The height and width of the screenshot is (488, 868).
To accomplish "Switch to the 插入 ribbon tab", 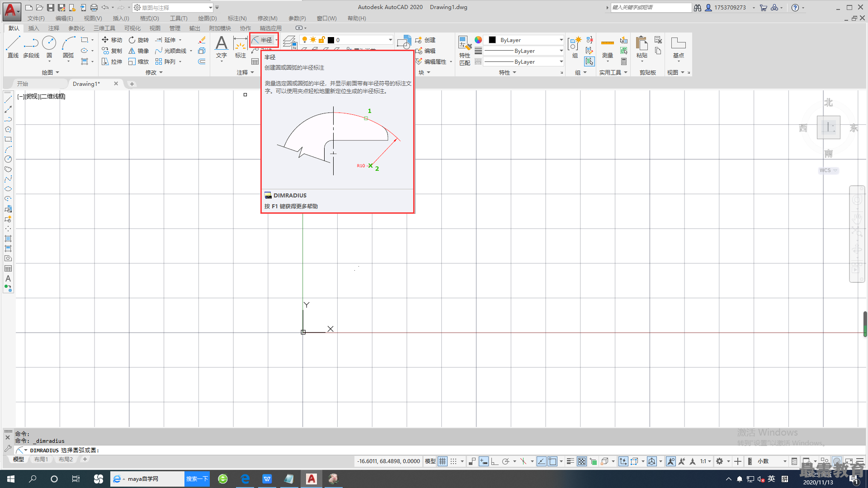I will click(x=34, y=28).
